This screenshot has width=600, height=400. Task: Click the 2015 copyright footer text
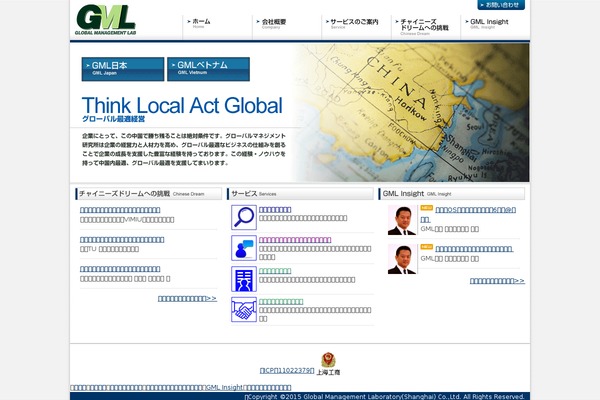[x=385, y=397]
